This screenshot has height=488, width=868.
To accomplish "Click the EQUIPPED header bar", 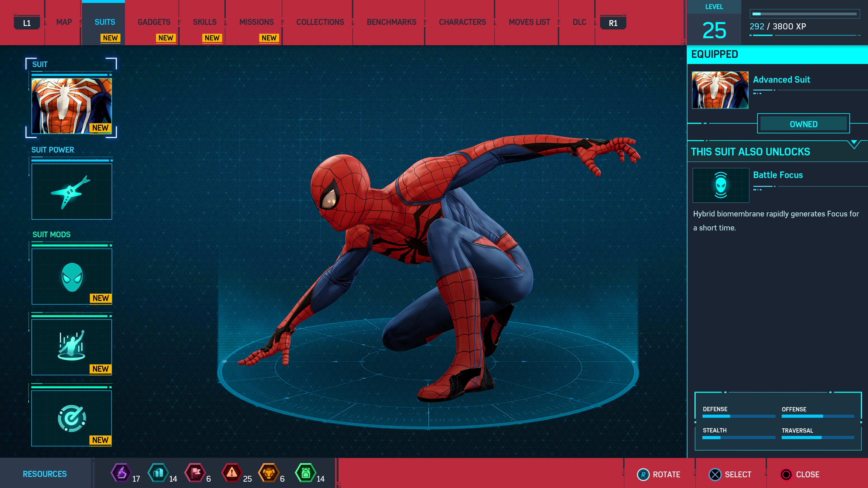I will (777, 54).
